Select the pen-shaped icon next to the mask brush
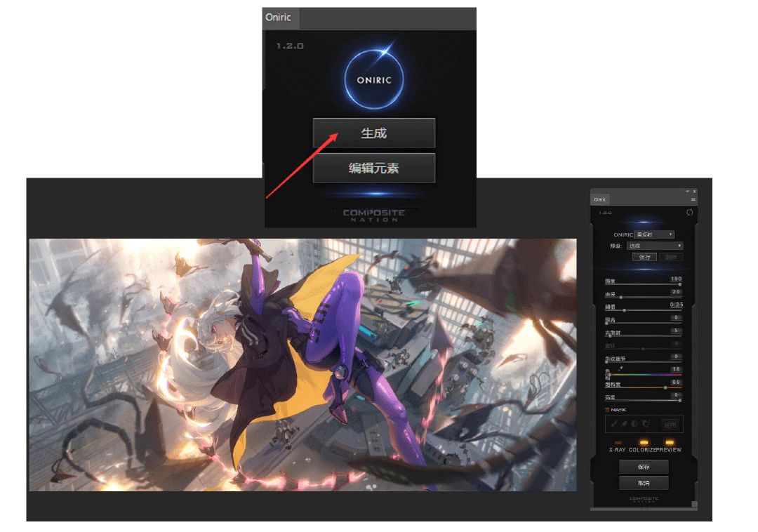758x532 pixels. click(x=624, y=424)
